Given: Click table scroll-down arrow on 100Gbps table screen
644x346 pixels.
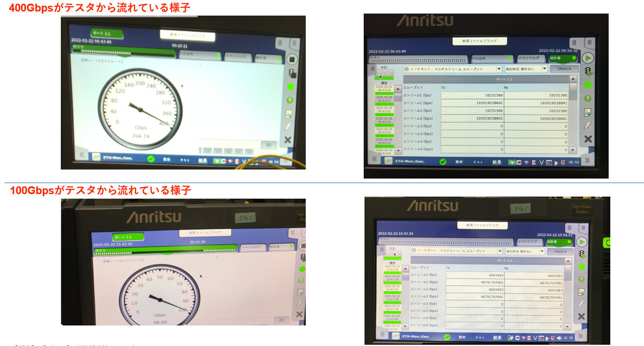Looking at the screenshot, I should click(x=568, y=327).
